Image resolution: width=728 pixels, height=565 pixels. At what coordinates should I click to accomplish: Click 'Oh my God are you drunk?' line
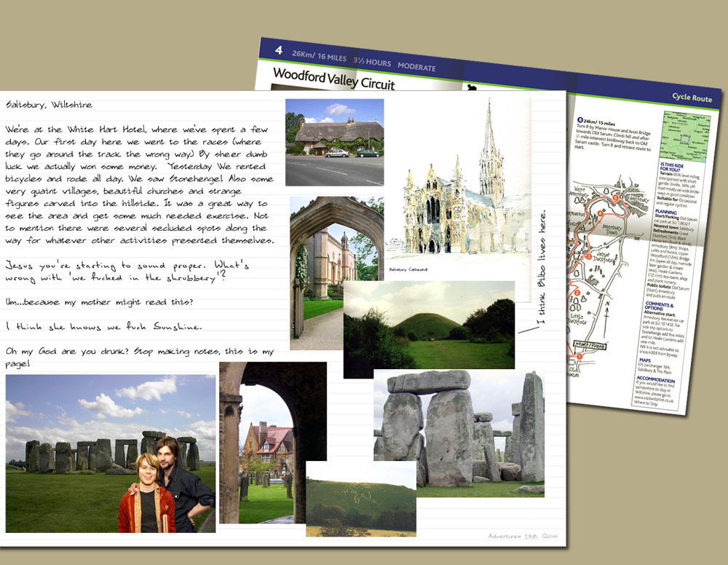[x=139, y=352]
